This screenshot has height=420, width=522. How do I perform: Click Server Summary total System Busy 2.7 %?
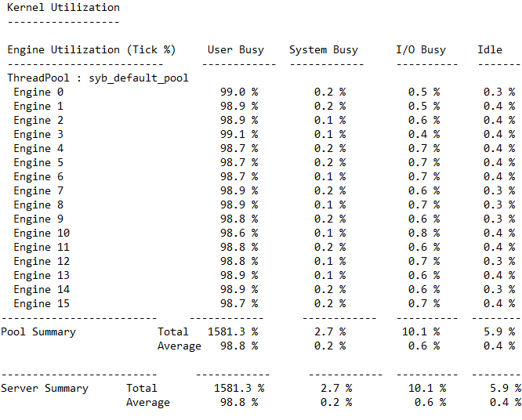point(336,389)
